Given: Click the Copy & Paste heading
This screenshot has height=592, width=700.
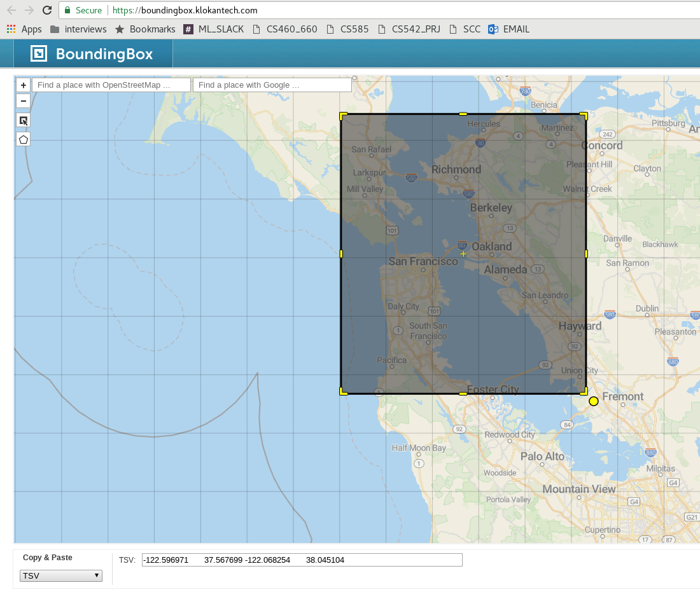Looking at the screenshot, I should coord(47,557).
